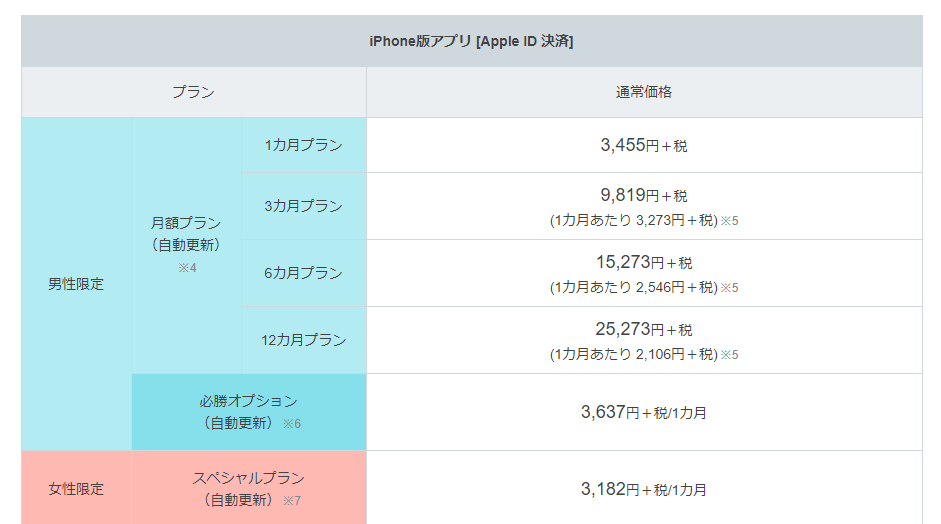
Task: Click the 15,273円+税 price
Action: pyautogui.click(x=644, y=262)
